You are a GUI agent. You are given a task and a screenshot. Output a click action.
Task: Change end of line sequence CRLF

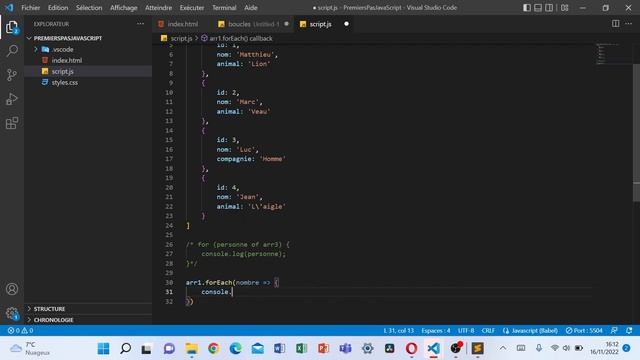coord(488,331)
